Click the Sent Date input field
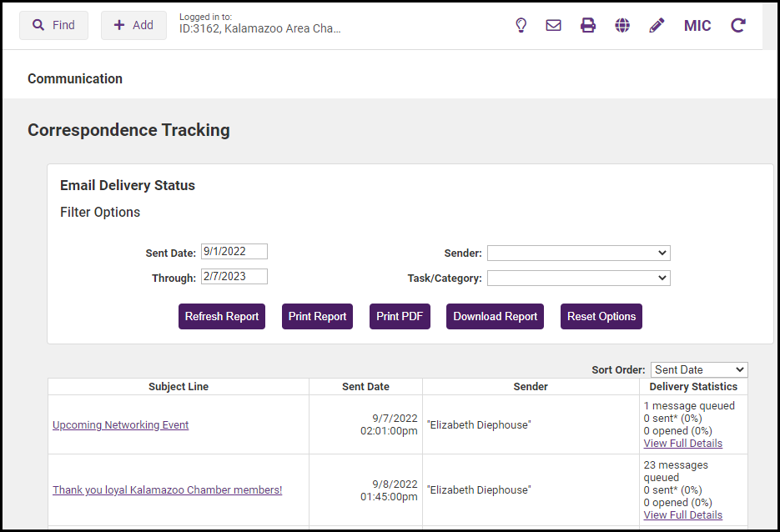780x532 pixels. pos(234,252)
